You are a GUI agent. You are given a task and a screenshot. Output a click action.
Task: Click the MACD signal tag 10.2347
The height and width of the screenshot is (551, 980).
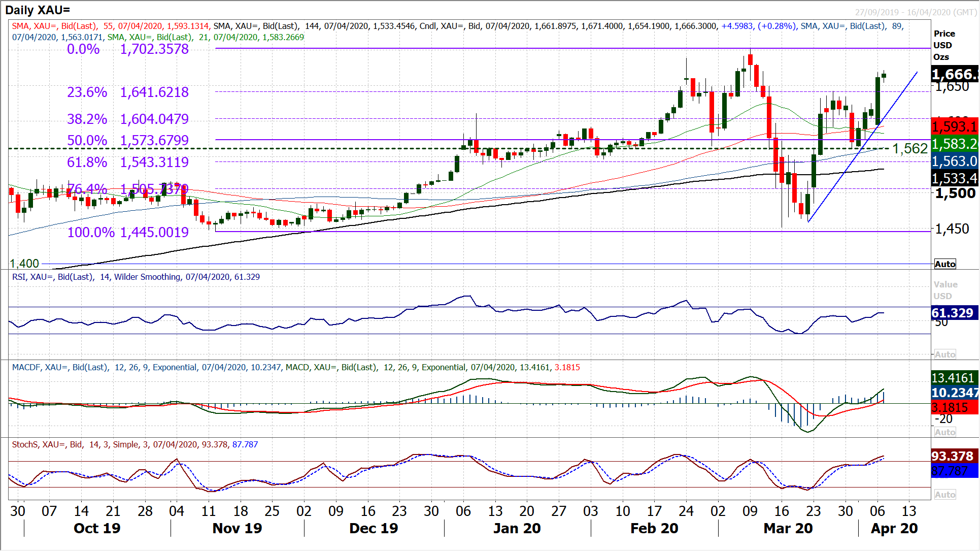tap(955, 393)
